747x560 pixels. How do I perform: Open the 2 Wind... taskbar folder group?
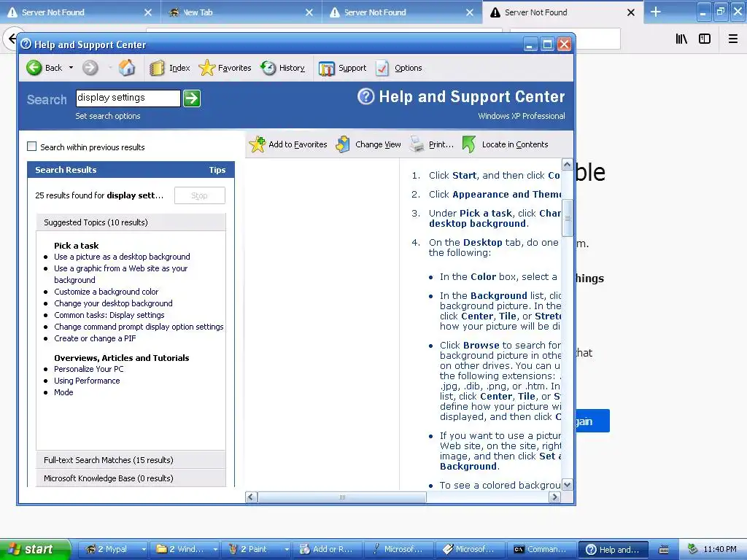(185, 549)
